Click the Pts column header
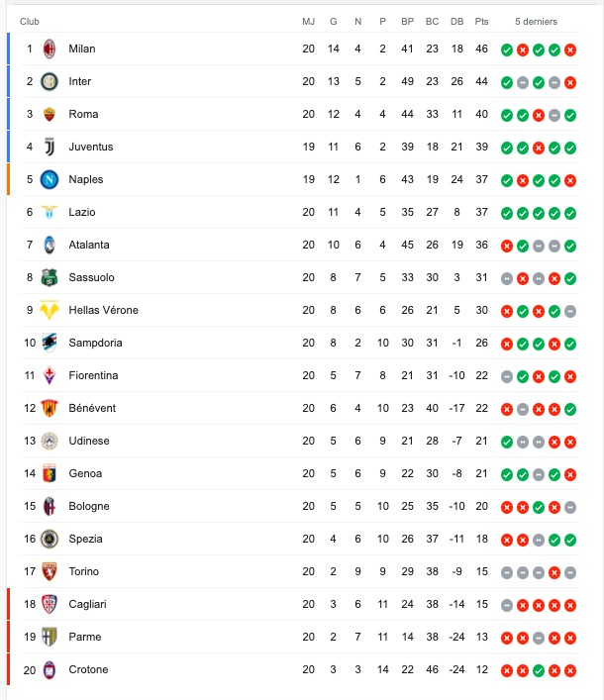The width and height of the screenshot is (604, 700). tap(481, 22)
